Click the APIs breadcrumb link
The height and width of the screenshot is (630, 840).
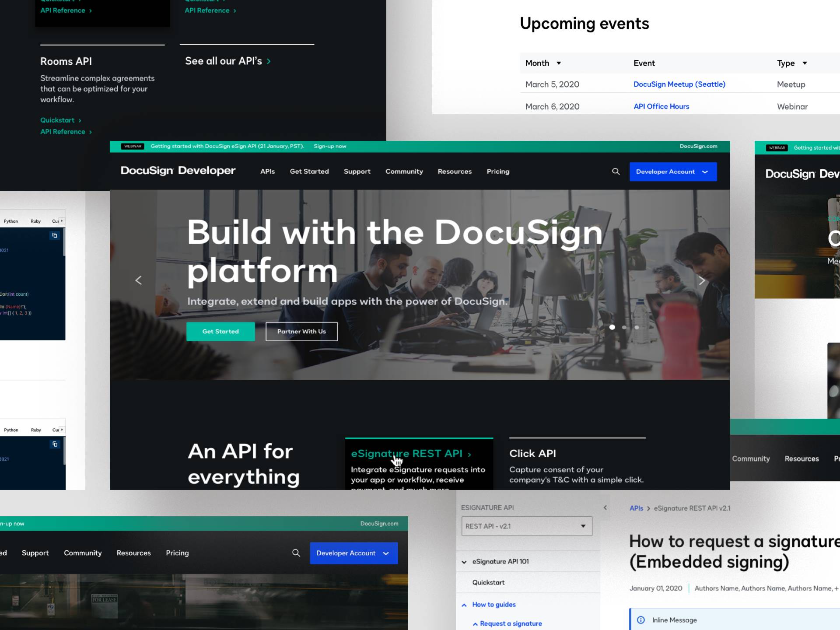636,508
